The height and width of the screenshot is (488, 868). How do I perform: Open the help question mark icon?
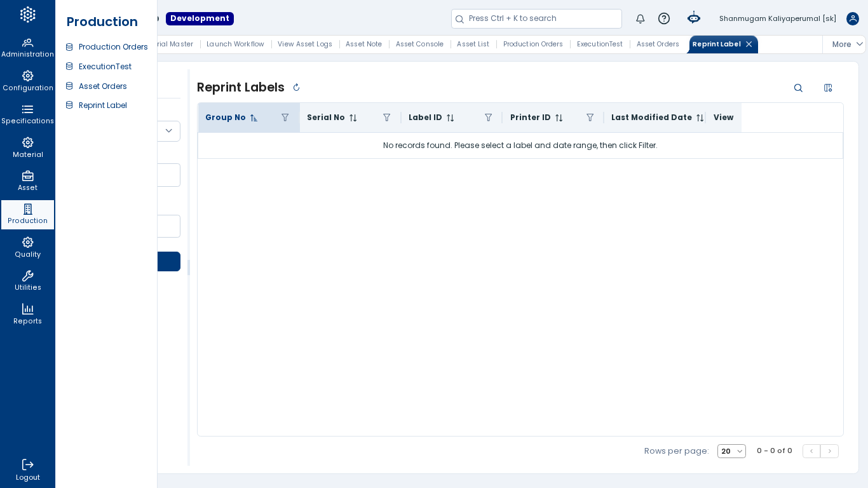[664, 18]
